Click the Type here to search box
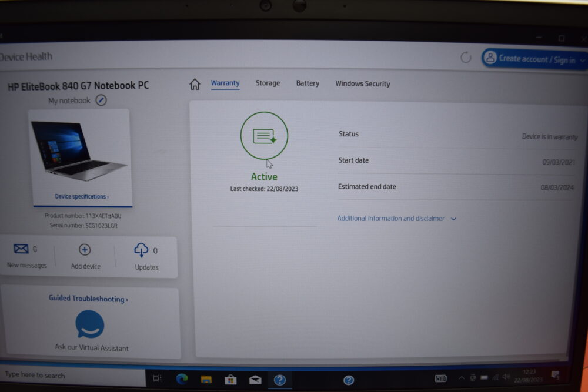Screen dimensions: 588x392 click(73, 375)
